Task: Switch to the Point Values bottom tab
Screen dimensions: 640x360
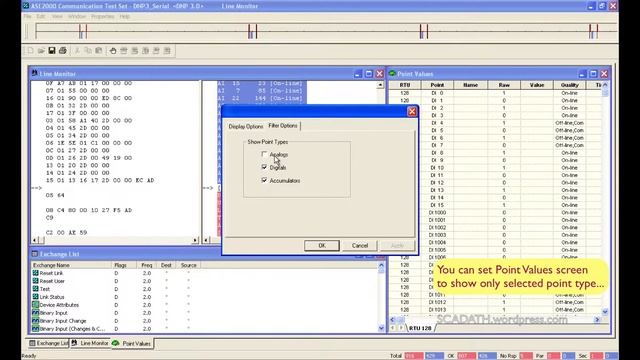Action: tap(132, 343)
